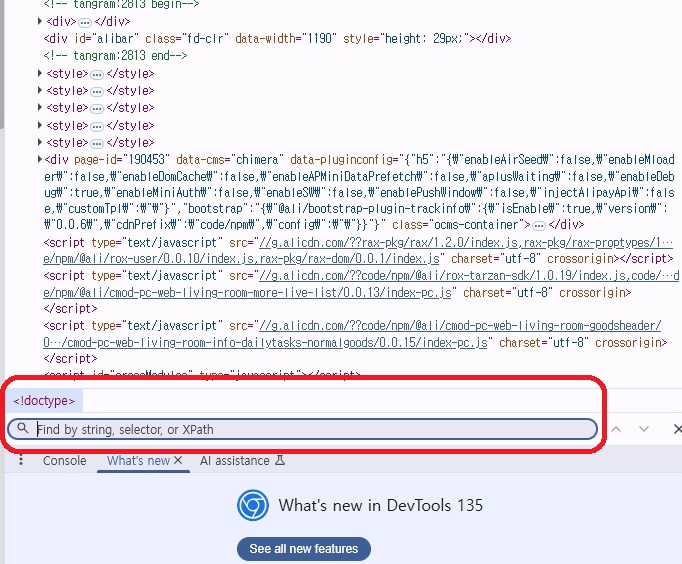Expand the first style element
This screenshot has height=564, width=682.
40,73
